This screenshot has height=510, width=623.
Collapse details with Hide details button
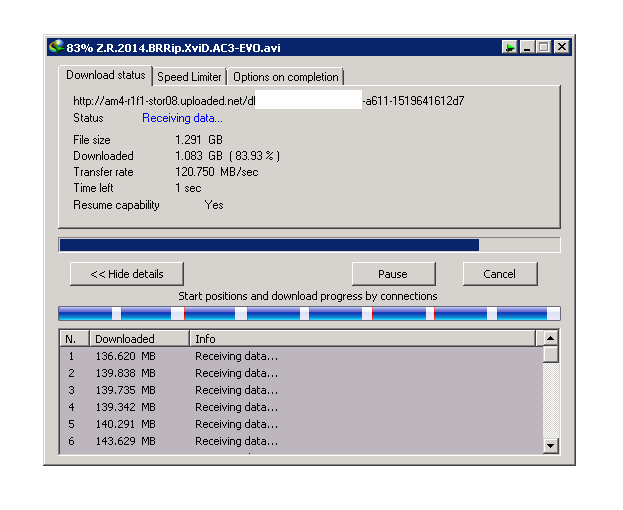pos(127,274)
